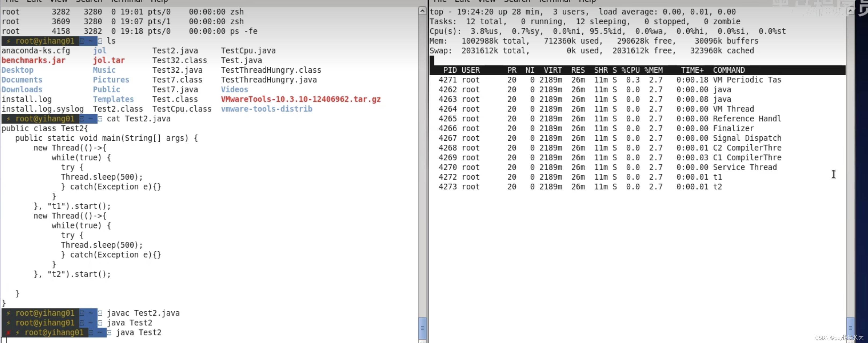
Task: Click the Music directory name
Action: tap(104, 70)
